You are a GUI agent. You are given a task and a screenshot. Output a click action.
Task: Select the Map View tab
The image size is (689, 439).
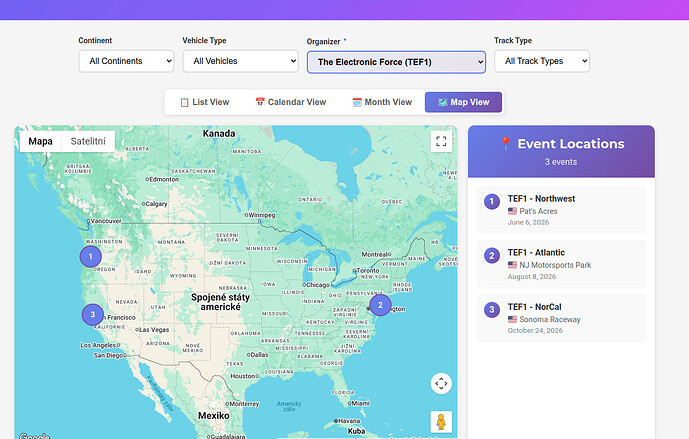pos(463,102)
